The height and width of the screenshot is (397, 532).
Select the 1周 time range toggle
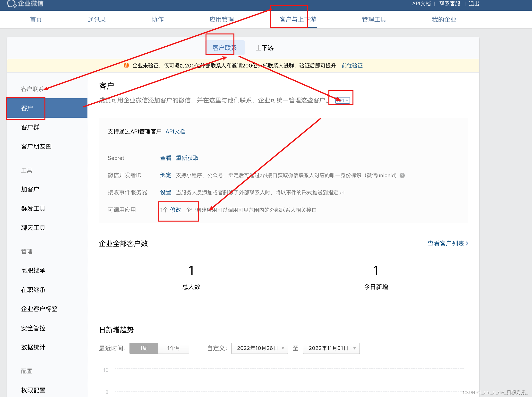144,348
